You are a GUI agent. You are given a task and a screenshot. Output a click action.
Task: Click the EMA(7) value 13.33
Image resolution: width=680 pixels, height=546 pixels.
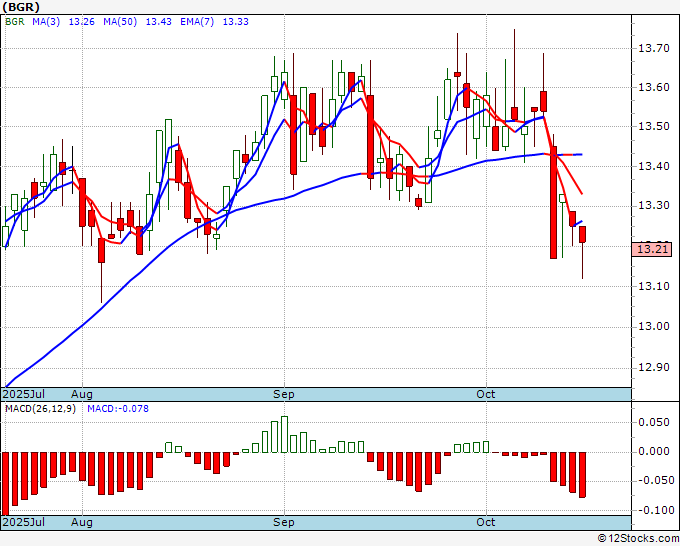235,22
